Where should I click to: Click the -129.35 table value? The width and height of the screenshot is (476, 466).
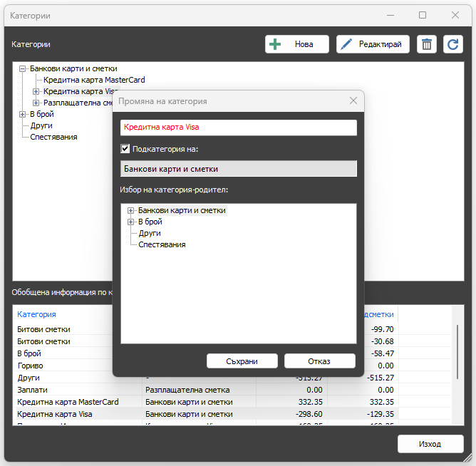click(x=380, y=415)
